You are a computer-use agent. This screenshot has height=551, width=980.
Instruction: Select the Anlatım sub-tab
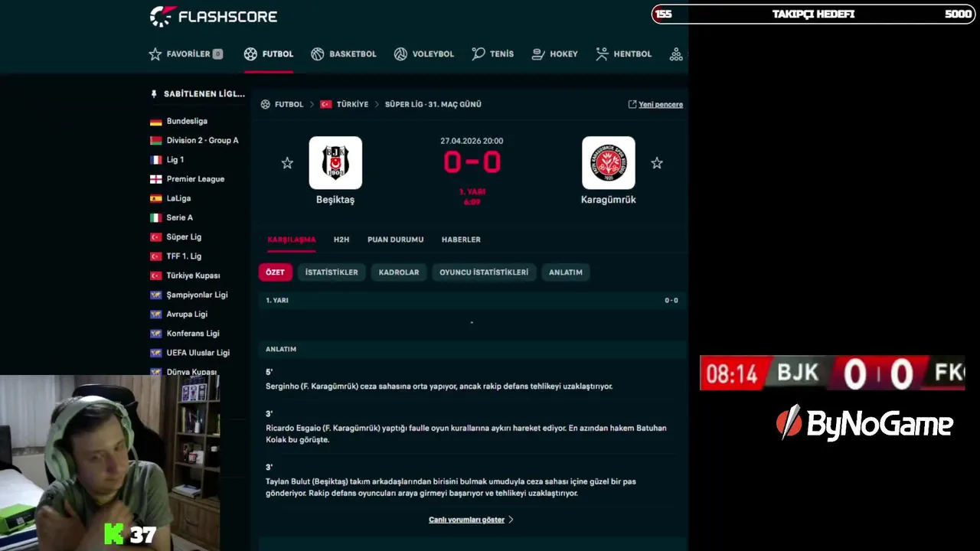(566, 272)
